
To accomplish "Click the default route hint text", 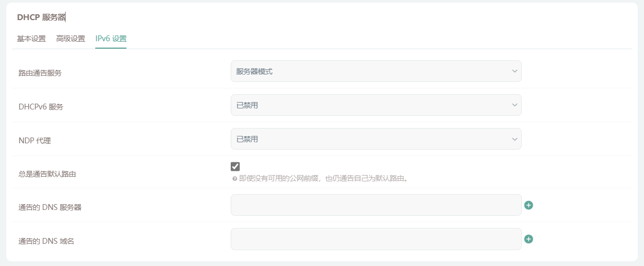I will click(x=323, y=179).
